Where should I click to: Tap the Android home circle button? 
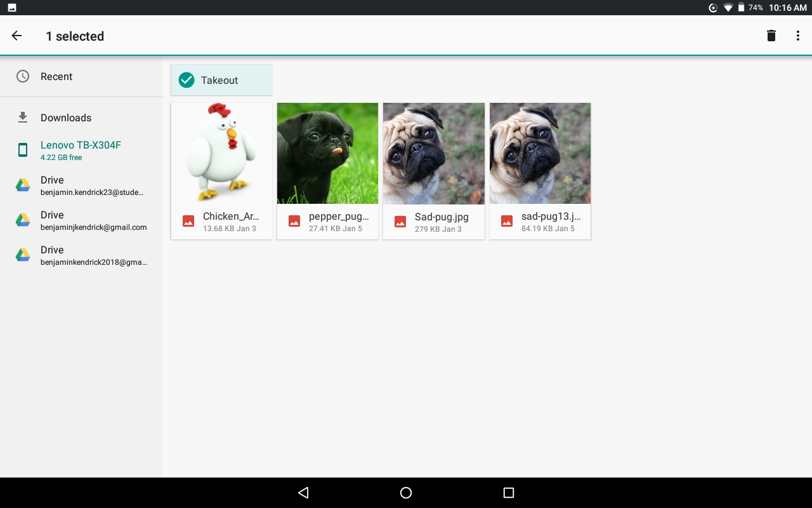406,493
